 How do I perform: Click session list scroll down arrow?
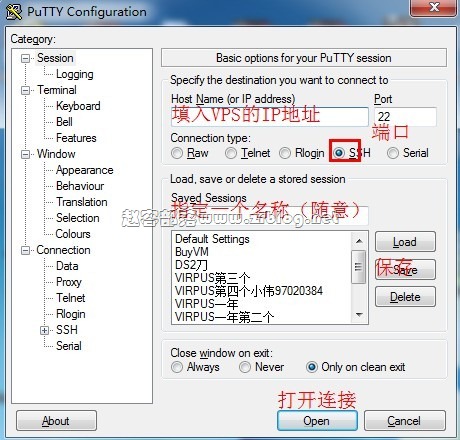pos(359,315)
